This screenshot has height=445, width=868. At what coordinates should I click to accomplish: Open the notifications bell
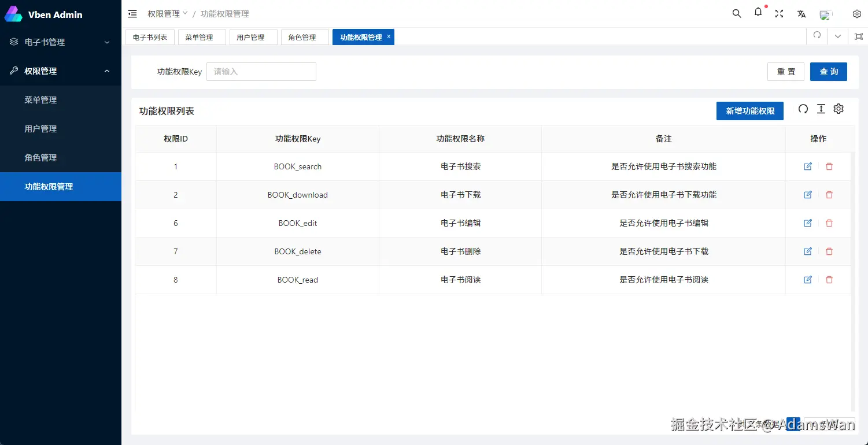[758, 13]
